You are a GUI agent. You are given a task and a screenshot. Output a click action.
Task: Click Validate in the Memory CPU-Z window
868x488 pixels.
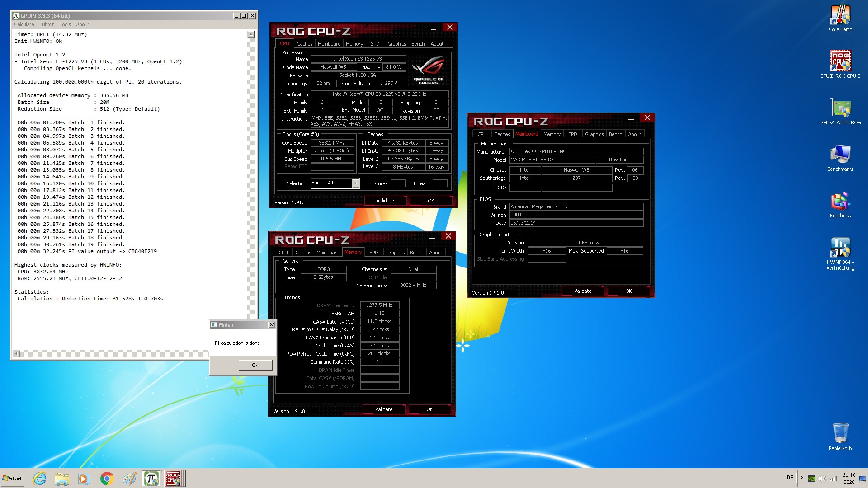[x=384, y=409]
